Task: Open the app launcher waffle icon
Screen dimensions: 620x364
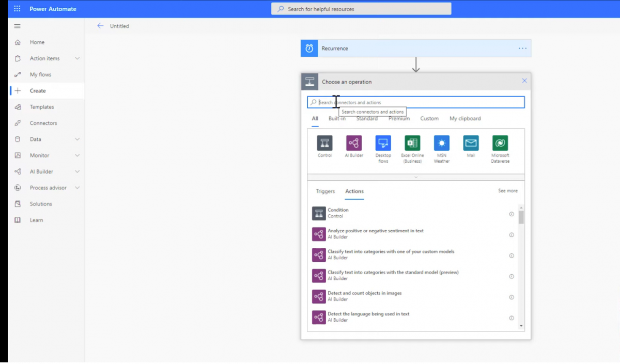Action: click(18, 8)
